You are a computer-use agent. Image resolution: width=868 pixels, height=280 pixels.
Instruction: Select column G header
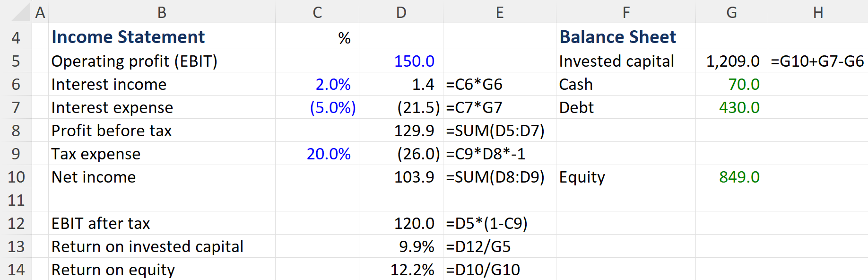[731, 12]
